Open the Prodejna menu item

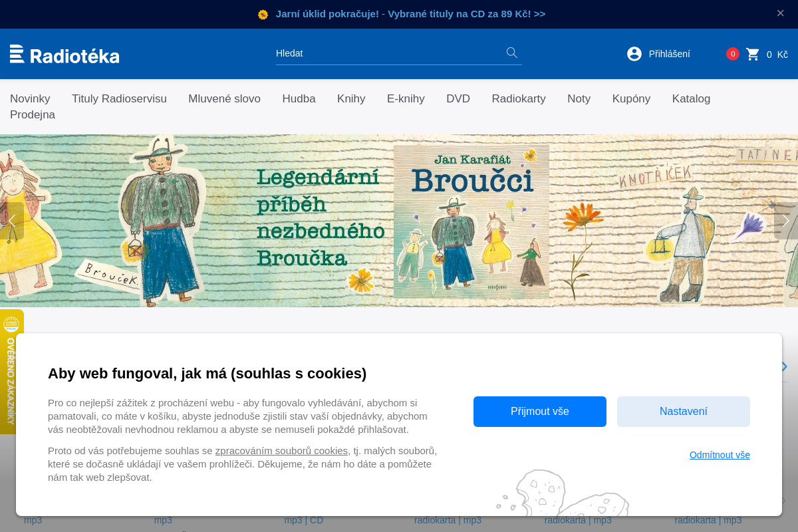click(x=33, y=115)
